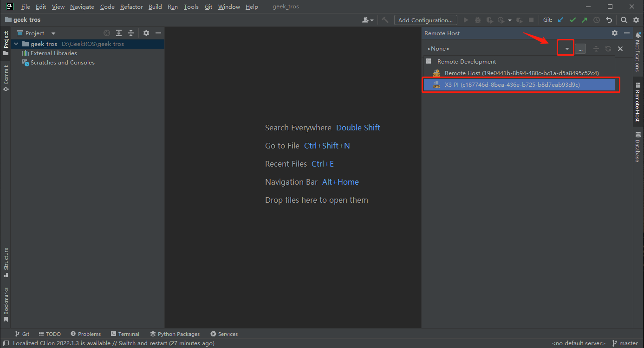Open Remote Host panel gear settings
This screenshot has width=644, height=348.
click(x=615, y=33)
